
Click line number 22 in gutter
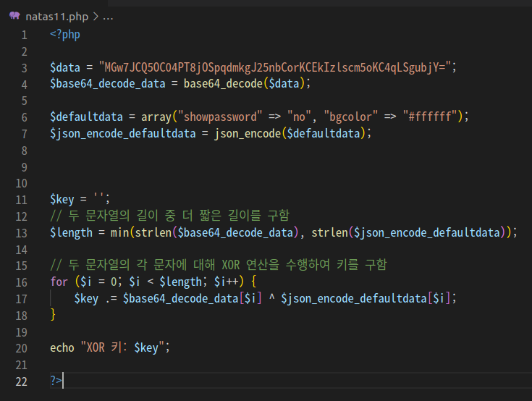pyautogui.click(x=22, y=381)
